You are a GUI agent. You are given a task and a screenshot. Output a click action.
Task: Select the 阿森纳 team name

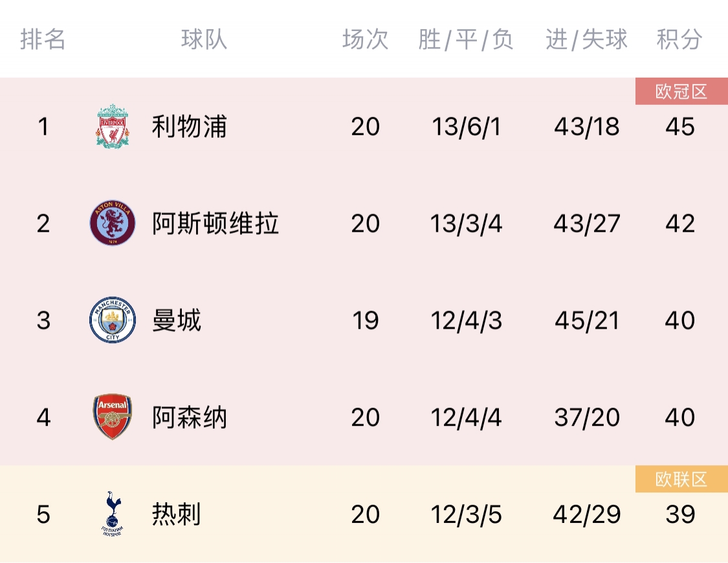190,417
